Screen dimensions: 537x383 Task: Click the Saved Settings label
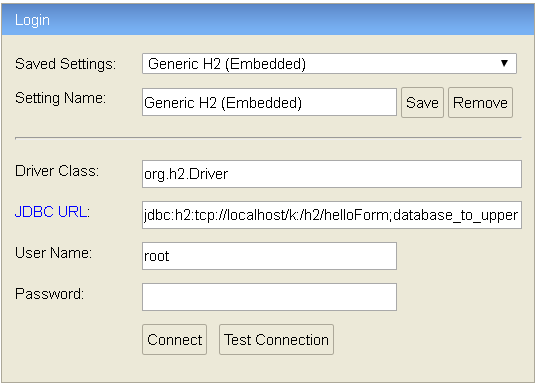point(65,64)
